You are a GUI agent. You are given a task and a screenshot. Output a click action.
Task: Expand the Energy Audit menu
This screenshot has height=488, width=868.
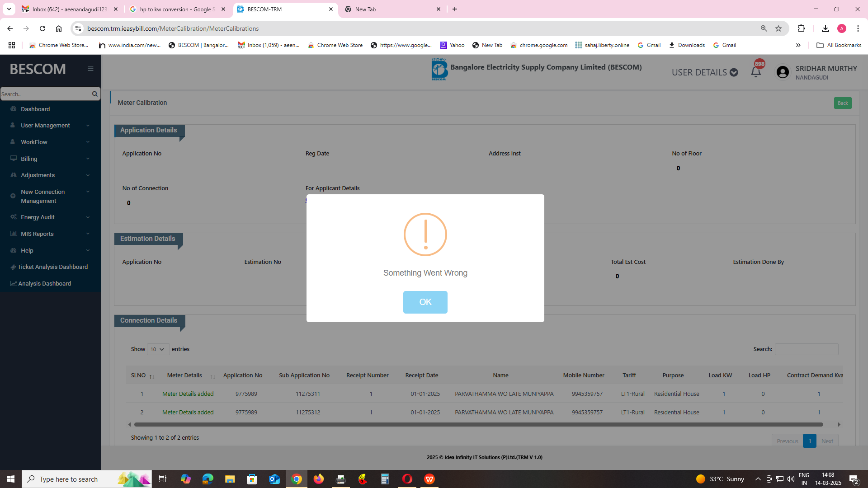[x=51, y=217]
